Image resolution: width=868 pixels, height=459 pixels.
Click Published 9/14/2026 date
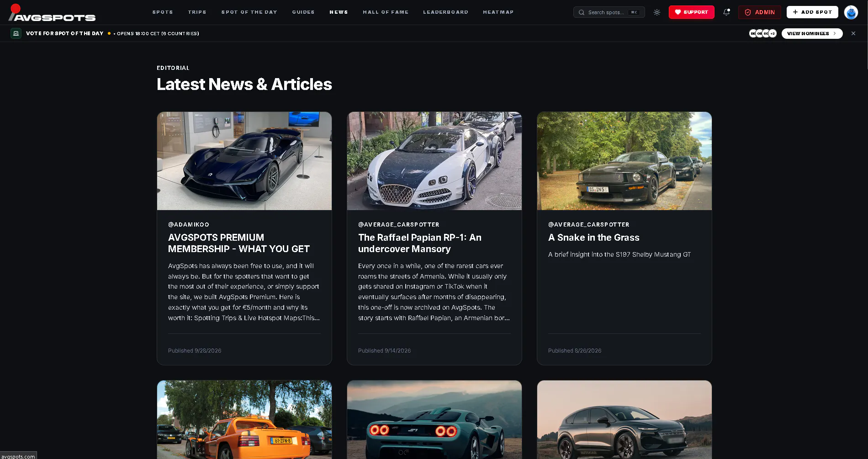coord(385,351)
